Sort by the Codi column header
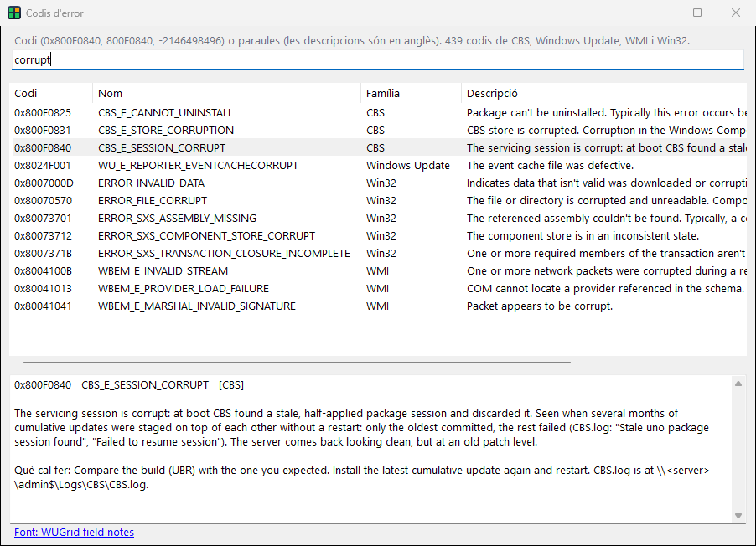756x546 pixels. (50, 93)
